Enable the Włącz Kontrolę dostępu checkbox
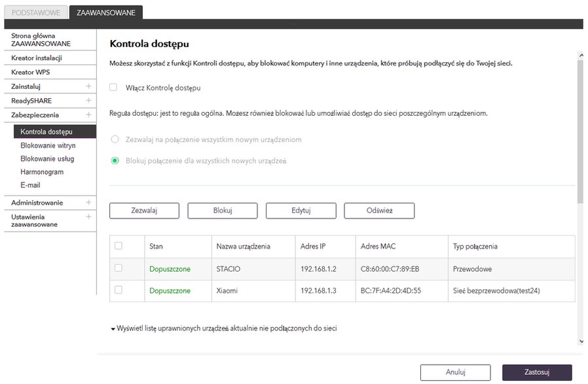 [113, 87]
